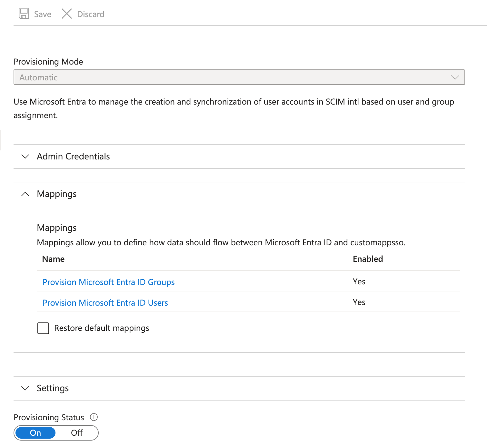Click the Provisioning Status info icon

click(x=94, y=417)
